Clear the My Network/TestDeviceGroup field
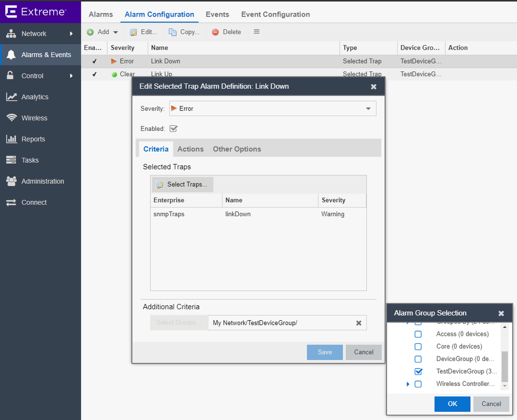This screenshot has height=420, width=517. point(358,323)
